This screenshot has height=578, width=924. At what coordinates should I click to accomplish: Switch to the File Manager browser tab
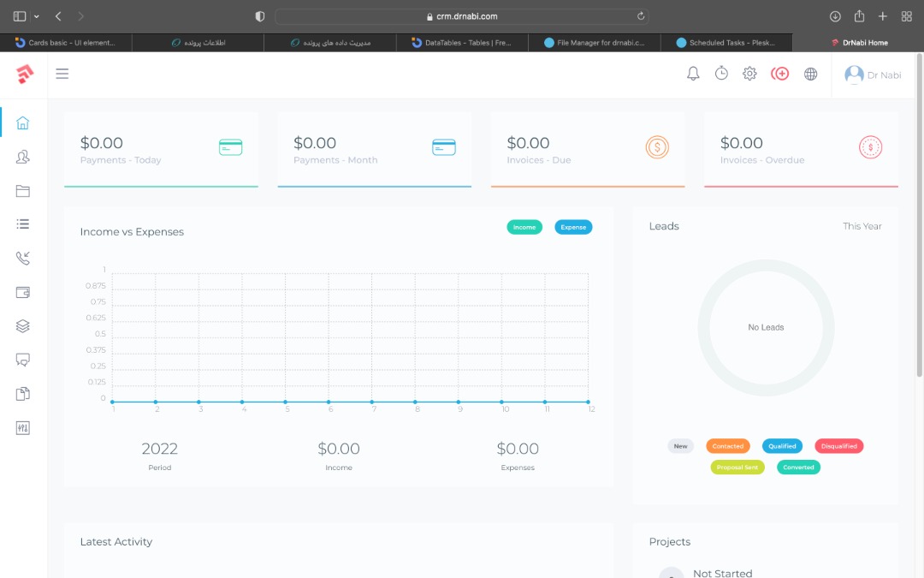tap(595, 42)
